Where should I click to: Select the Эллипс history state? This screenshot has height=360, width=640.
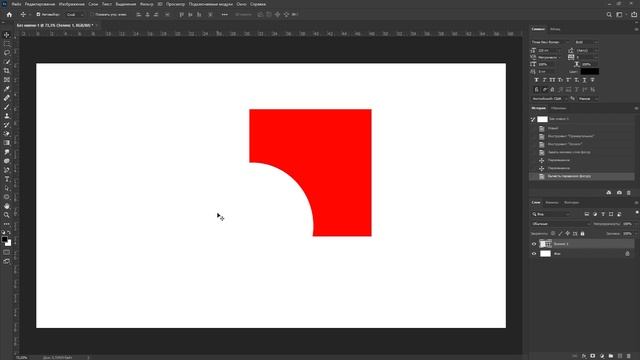(x=582, y=144)
